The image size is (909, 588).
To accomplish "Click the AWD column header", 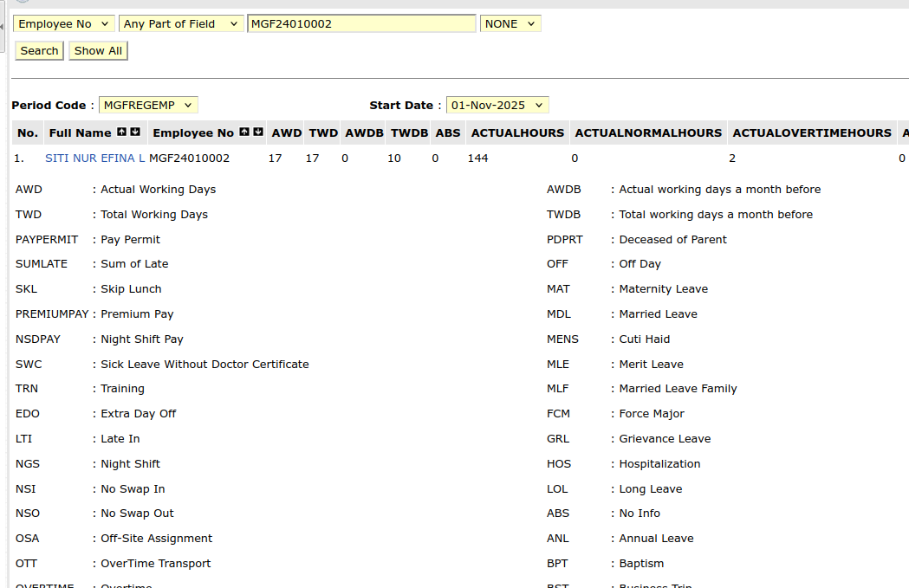I will tap(286, 133).
